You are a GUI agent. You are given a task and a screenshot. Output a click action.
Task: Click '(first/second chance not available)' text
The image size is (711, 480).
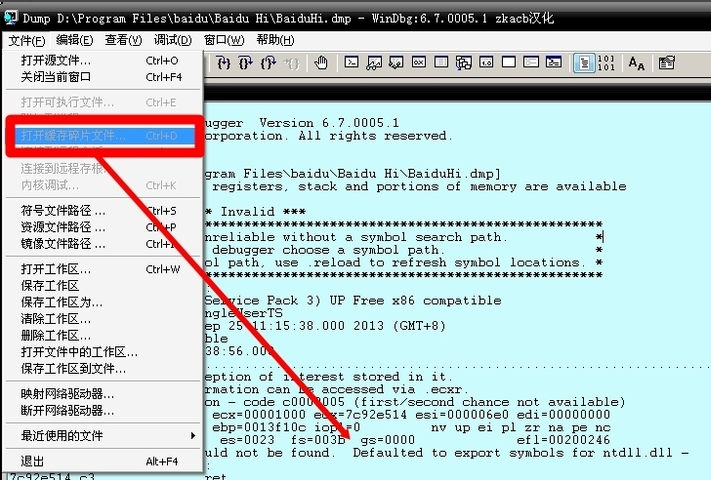[x=489, y=402]
